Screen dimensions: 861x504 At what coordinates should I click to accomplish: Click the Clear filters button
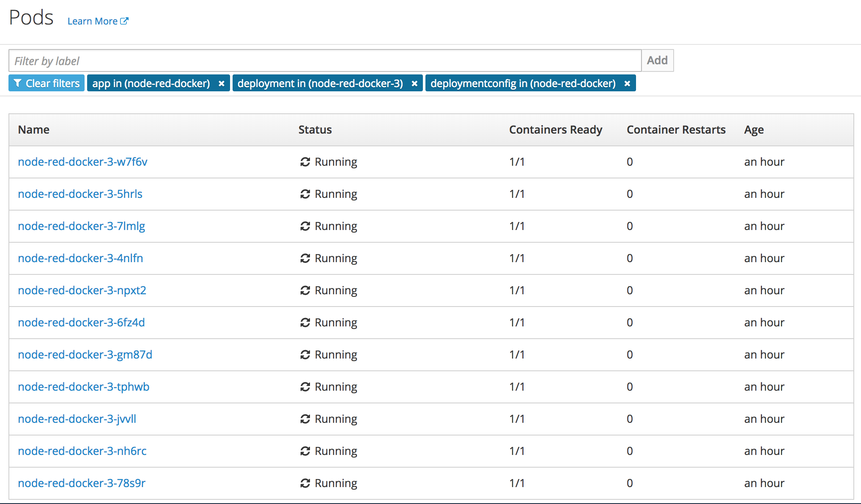[47, 83]
